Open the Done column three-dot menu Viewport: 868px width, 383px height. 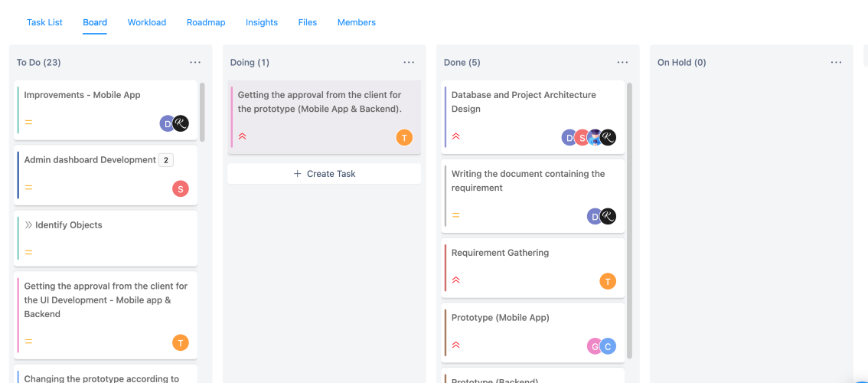tap(622, 63)
